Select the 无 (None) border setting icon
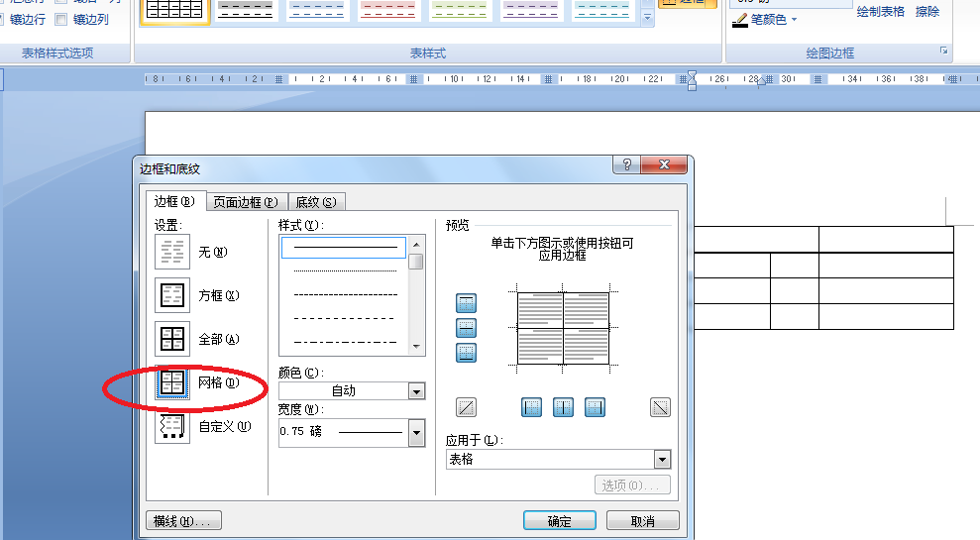 171,252
